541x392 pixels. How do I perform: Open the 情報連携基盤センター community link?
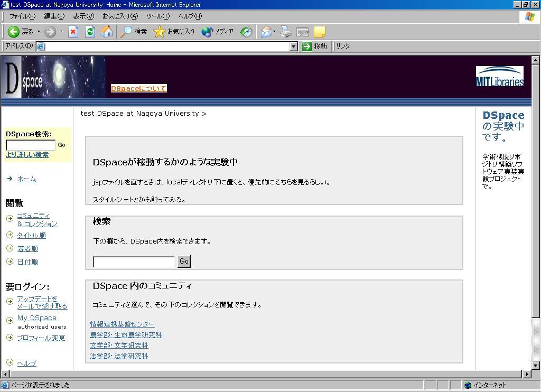[122, 324]
